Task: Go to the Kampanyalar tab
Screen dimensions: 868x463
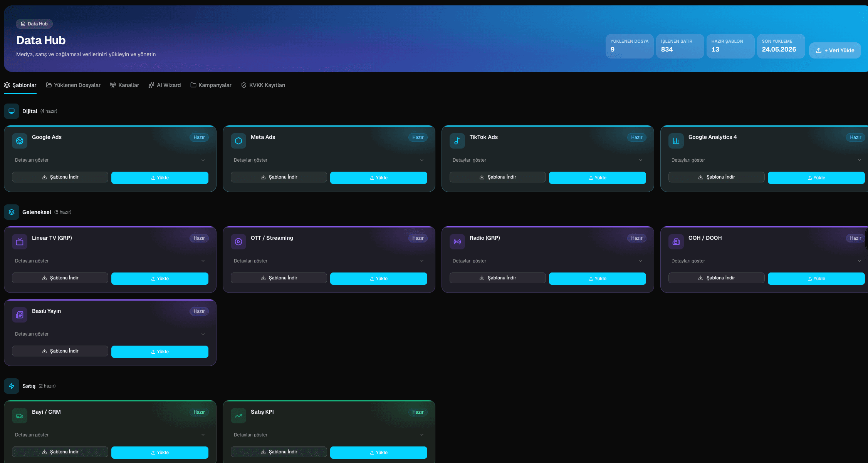Action: [211, 85]
